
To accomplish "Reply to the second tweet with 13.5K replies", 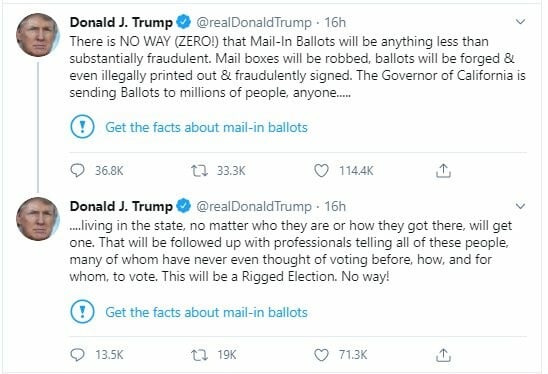I will [x=77, y=355].
